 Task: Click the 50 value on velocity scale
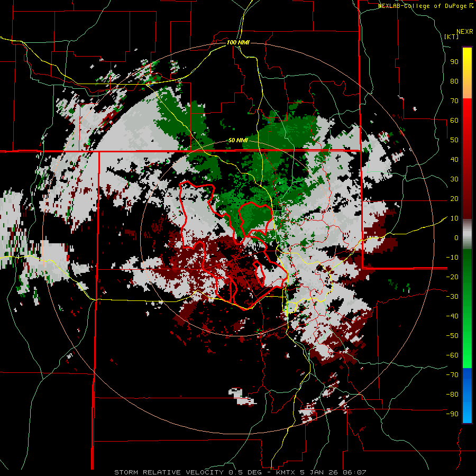coord(454,140)
